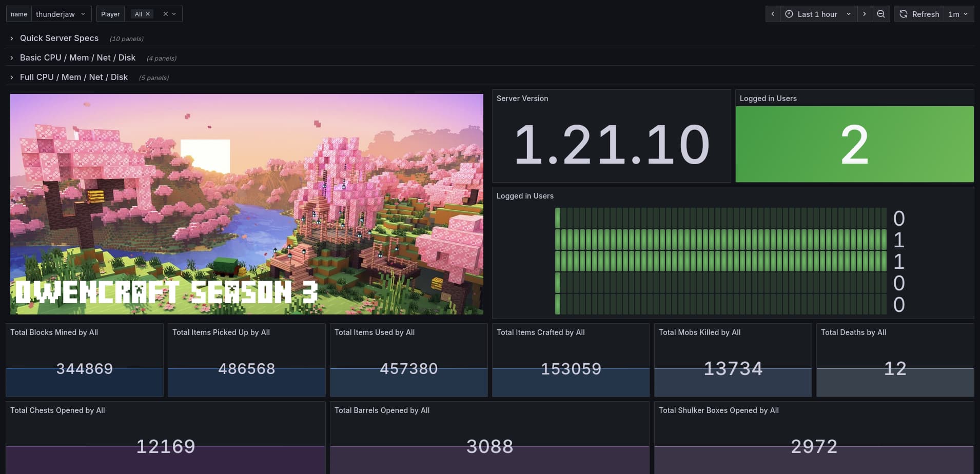Clear all Player filter selections
980x474 pixels.
click(165, 14)
